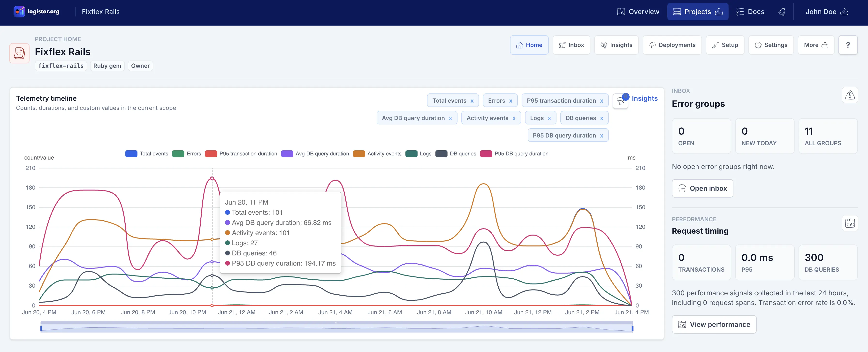Expand the More project menu

(x=816, y=45)
